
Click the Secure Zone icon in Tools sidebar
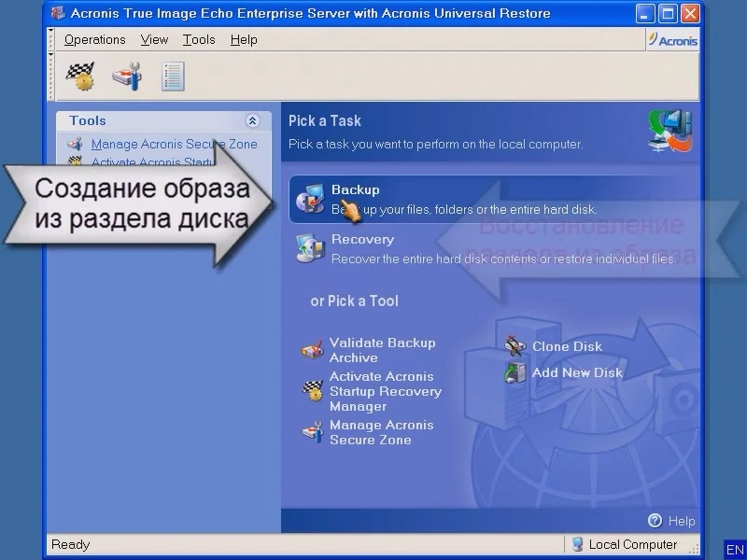pos(76,144)
